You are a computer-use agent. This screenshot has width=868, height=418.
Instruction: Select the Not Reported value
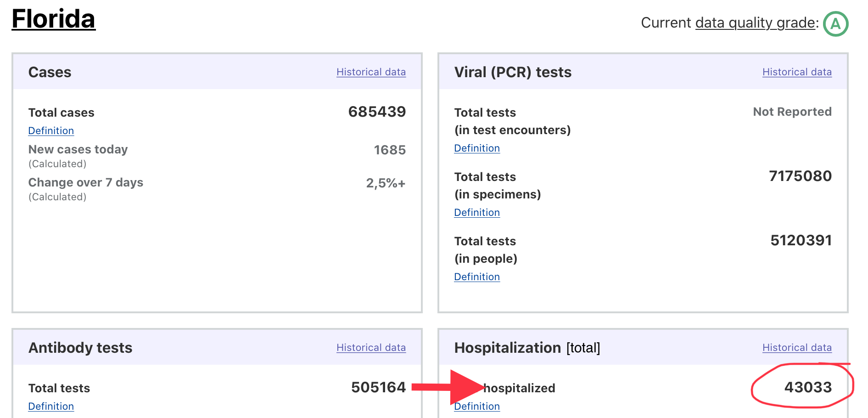click(792, 112)
